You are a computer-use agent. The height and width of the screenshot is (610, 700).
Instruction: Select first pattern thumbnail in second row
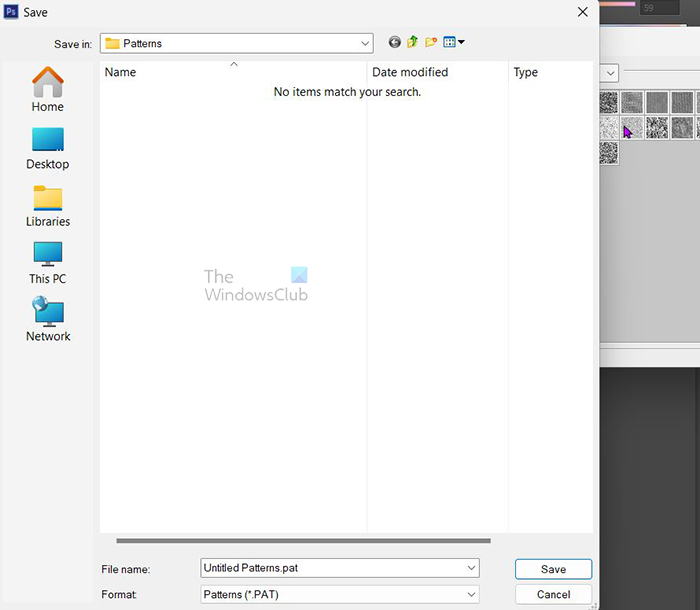pos(609,128)
